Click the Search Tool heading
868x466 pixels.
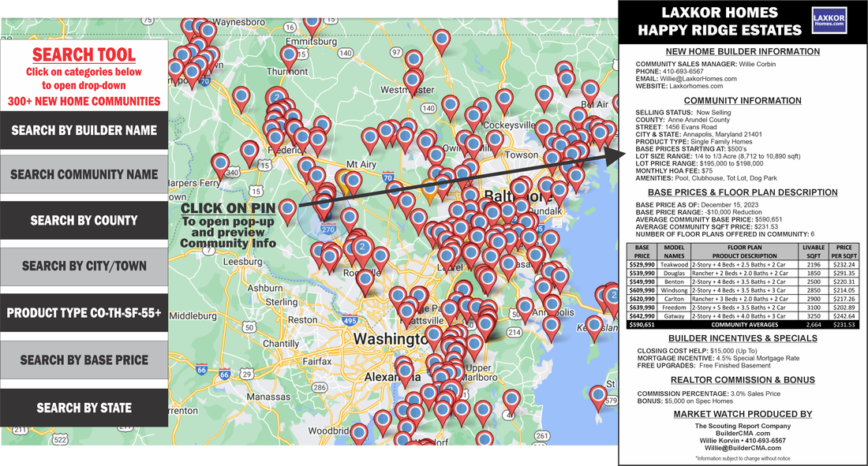pyautogui.click(x=84, y=54)
